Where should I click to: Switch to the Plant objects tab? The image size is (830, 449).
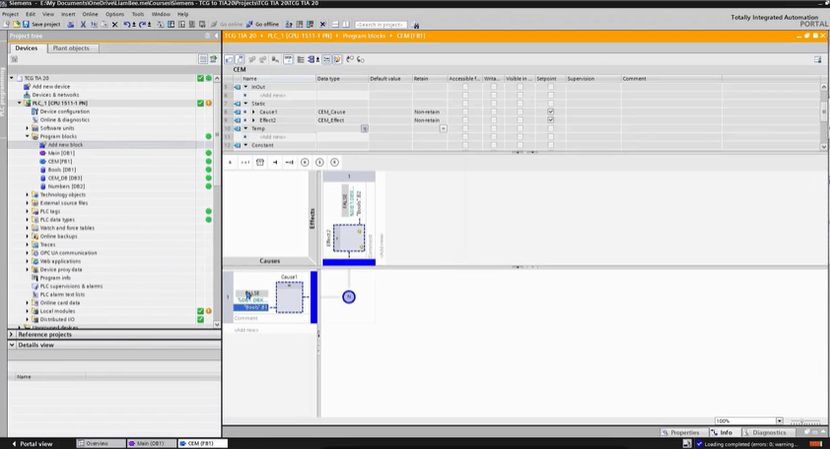click(x=71, y=48)
